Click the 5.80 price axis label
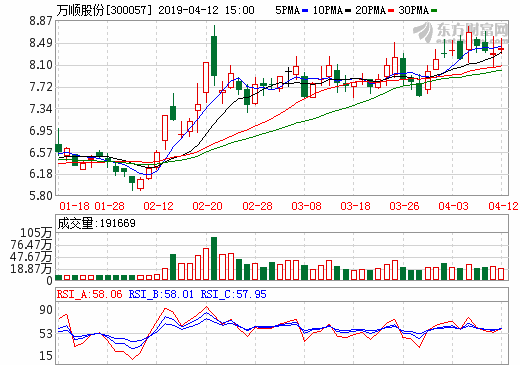The width and height of the screenshot is (520, 365). click(41, 196)
